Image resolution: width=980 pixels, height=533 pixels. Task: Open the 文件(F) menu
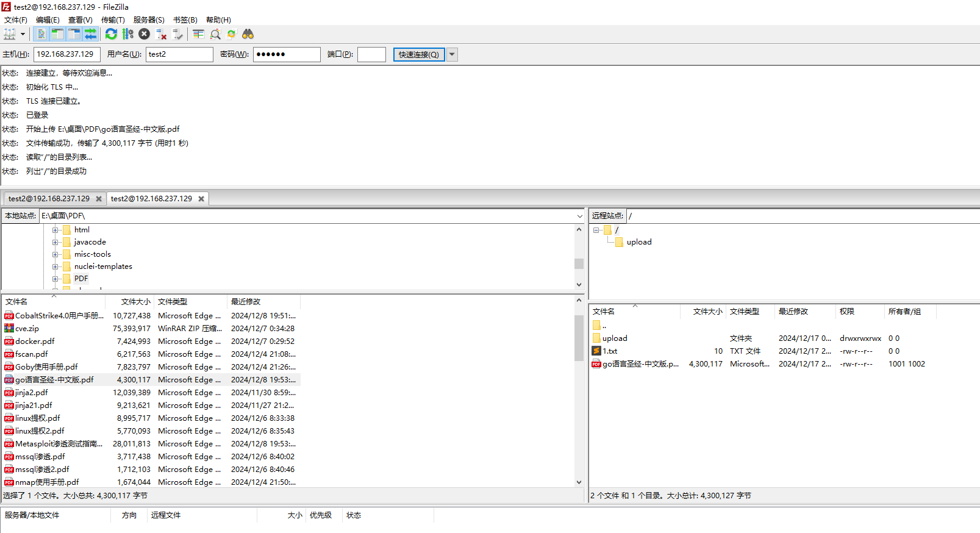click(16, 20)
